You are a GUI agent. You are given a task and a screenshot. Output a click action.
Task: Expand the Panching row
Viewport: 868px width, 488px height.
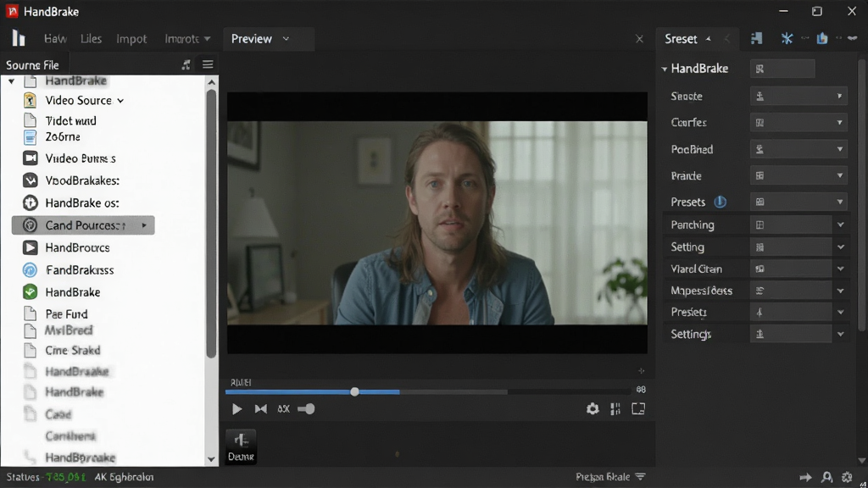pos(840,225)
